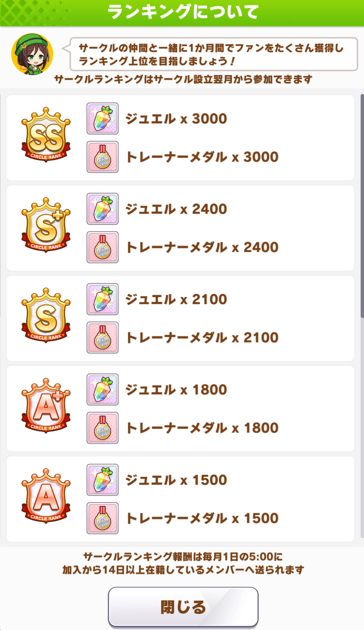364x630 pixels.
Task: Tap the jewel icon for 1500 reward
Action: pyautogui.click(x=103, y=480)
